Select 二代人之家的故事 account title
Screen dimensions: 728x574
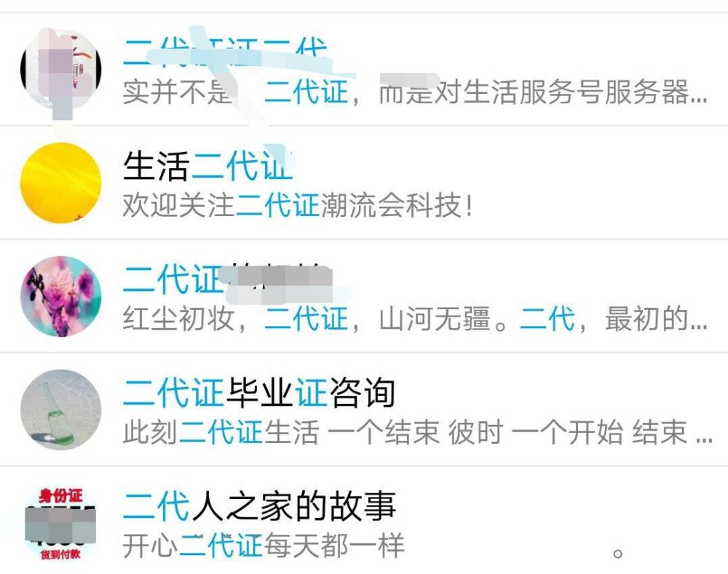(x=259, y=506)
